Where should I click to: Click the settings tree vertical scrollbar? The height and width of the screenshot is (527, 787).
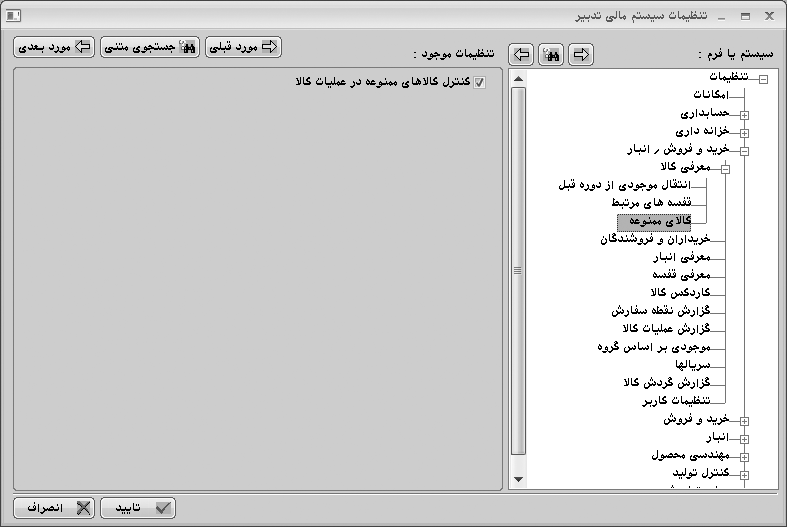click(x=517, y=270)
